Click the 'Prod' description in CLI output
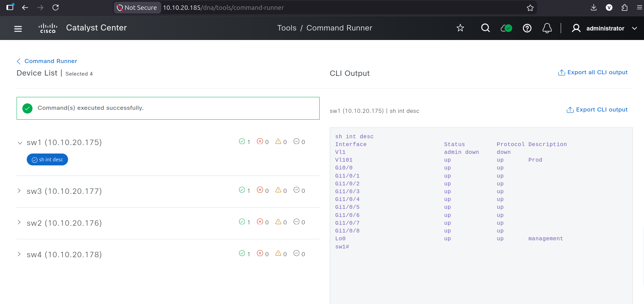Screen dimensions: 644x304 (535, 160)
